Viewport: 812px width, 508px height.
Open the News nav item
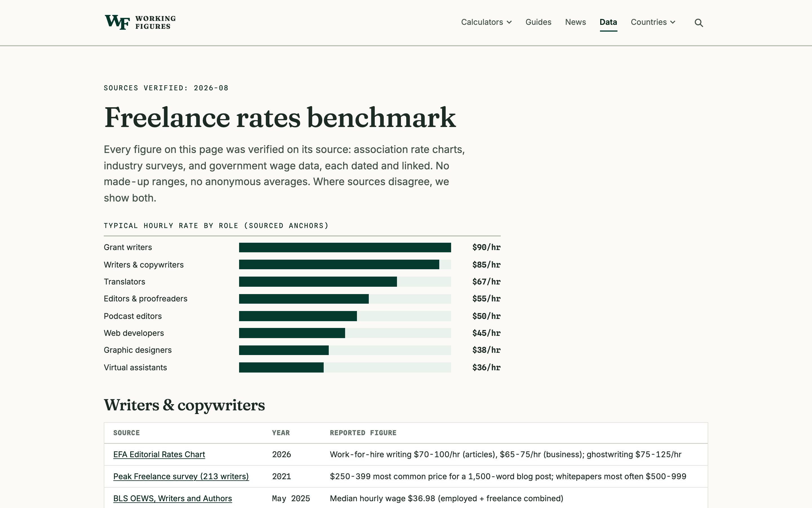575,22
